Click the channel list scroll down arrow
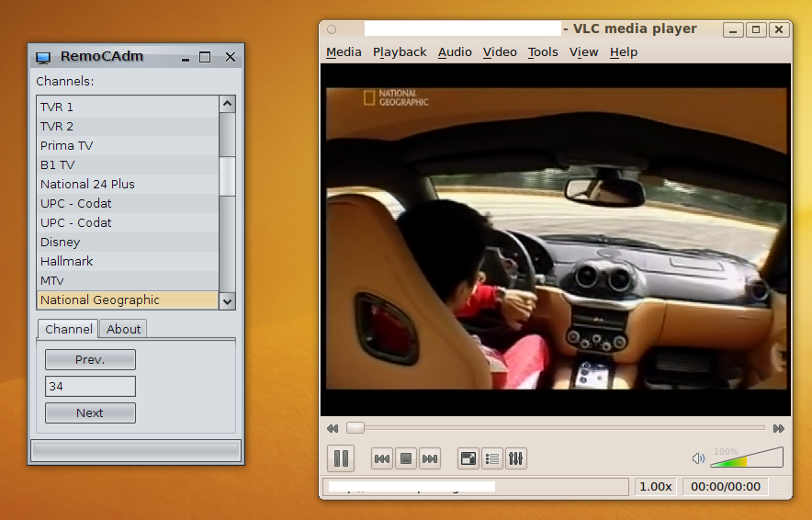This screenshot has width=812, height=520. coord(227,301)
